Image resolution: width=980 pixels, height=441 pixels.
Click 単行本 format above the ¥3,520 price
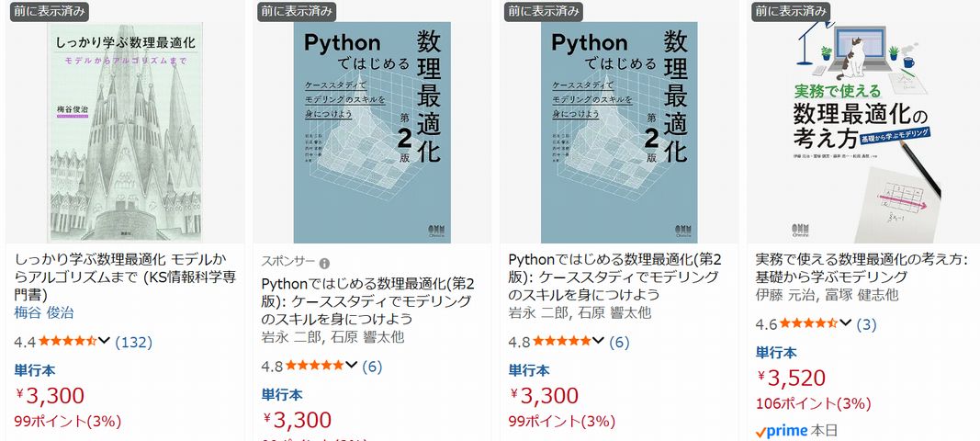pyautogui.click(x=776, y=352)
